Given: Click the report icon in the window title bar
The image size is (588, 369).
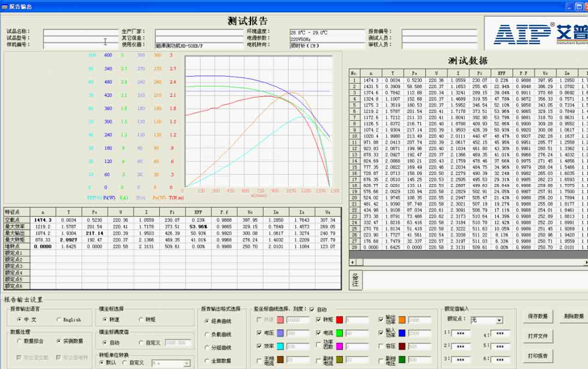Looking at the screenshot, I should point(4,7).
